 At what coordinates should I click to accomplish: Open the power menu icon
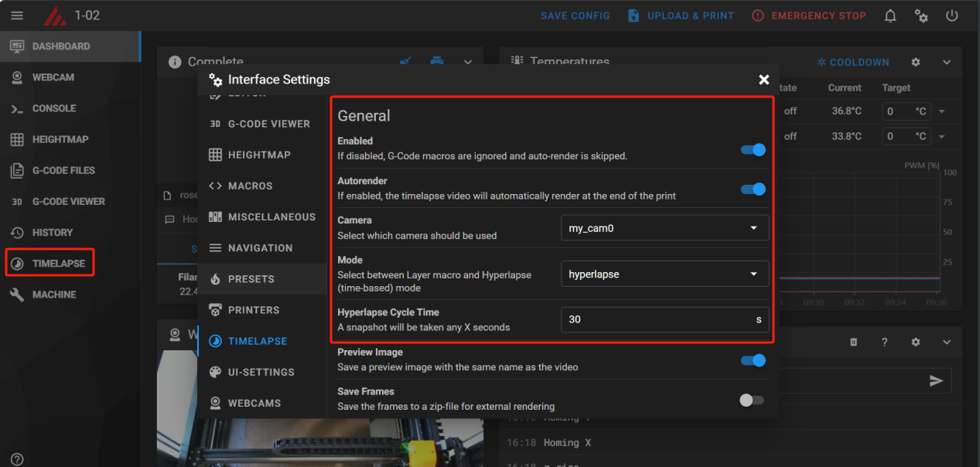(x=952, y=15)
